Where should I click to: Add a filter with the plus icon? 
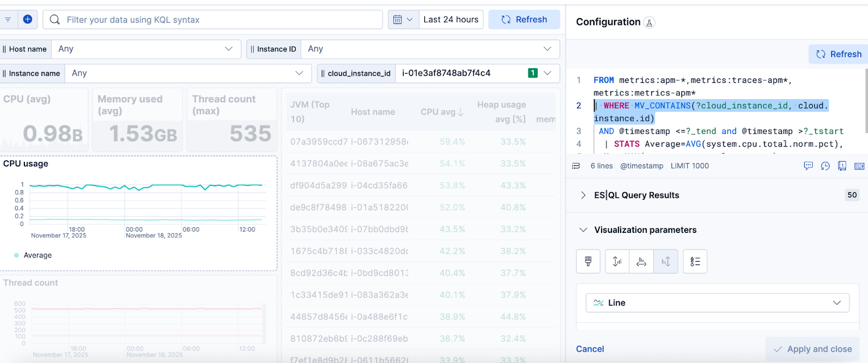point(27,20)
